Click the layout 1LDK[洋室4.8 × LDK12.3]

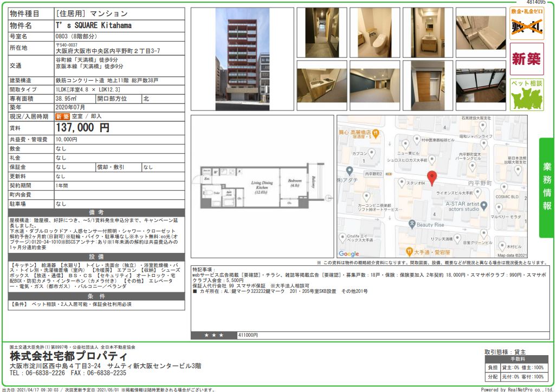pyautogui.click(x=88, y=90)
